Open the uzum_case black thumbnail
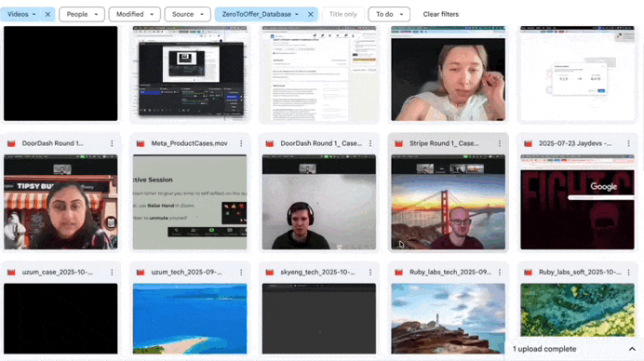Viewport: 644px width, 361px height. pos(60,319)
